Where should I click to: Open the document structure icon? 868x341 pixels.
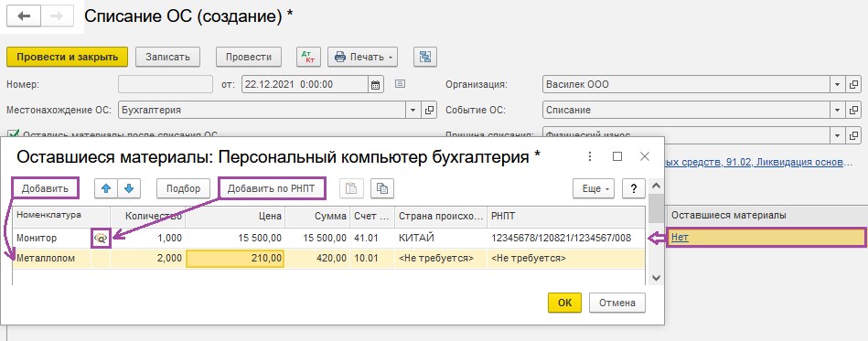click(x=425, y=57)
